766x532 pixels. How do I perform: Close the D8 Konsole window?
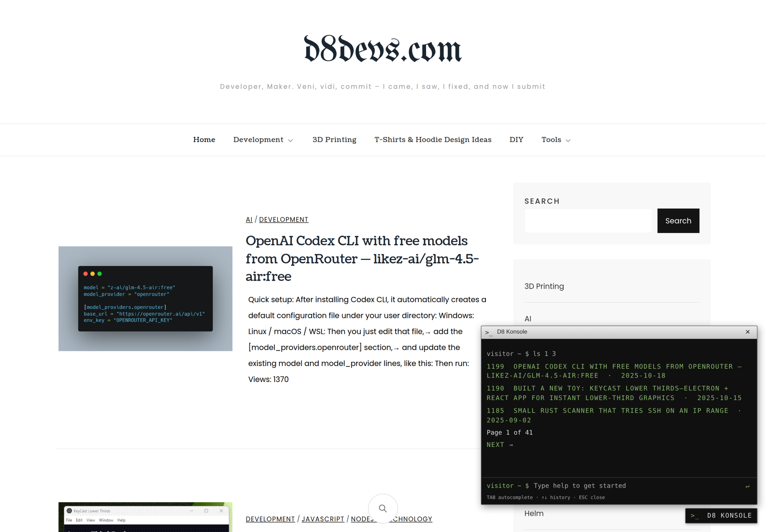point(748,332)
